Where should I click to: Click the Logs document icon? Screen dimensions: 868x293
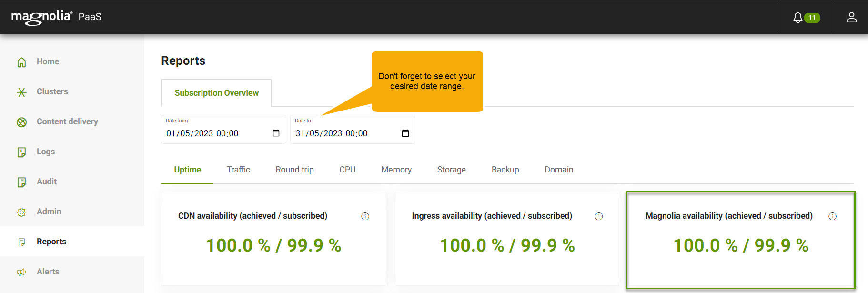point(21,152)
